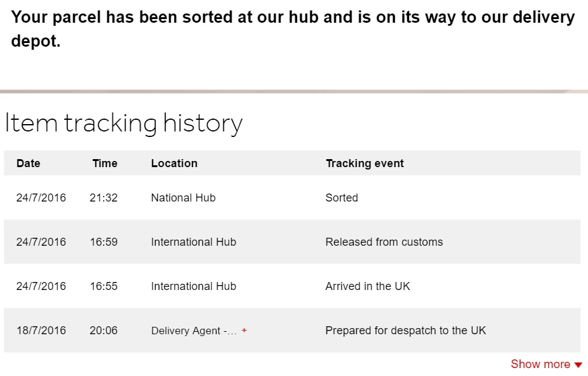This screenshot has height=376, width=588.
Task: Click the Location column header
Action: pos(175,163)
